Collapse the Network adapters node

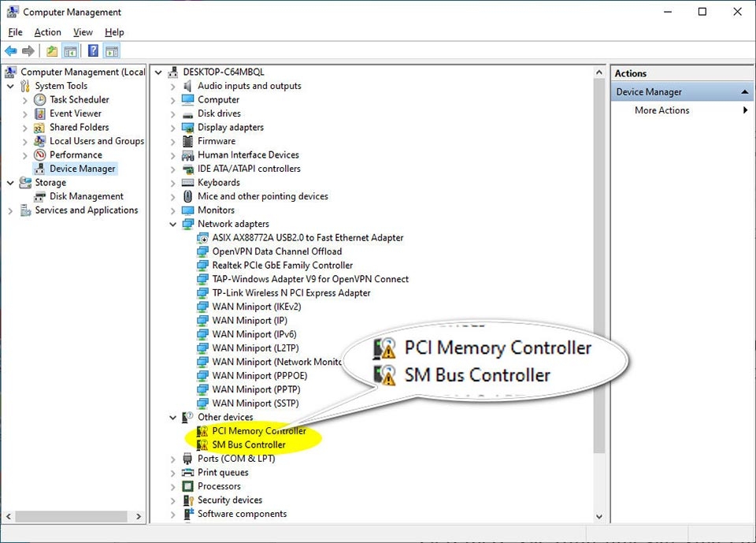click(x=172, y=223)
